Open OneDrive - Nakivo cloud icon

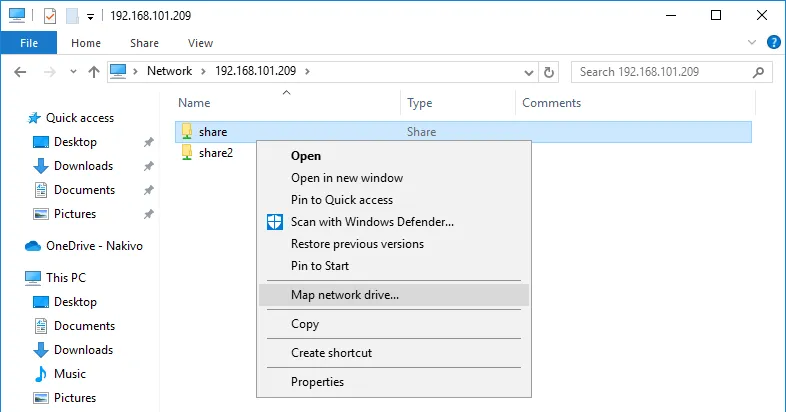(32, 246)
